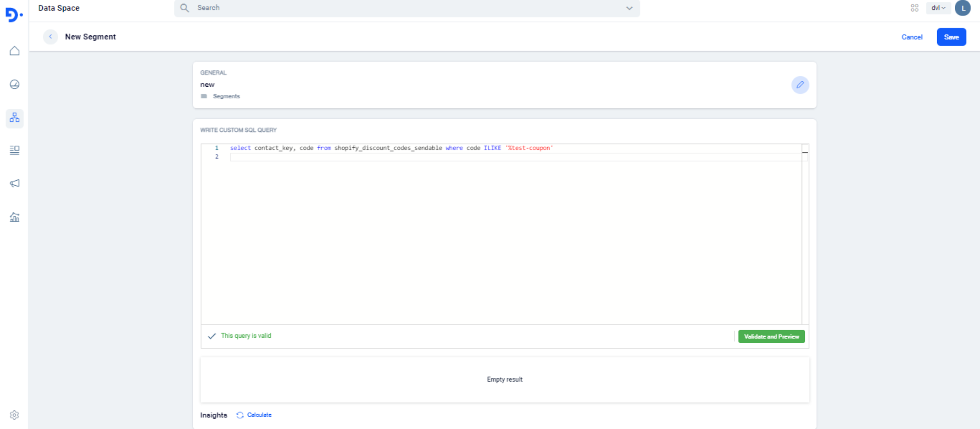Open the settings gear in sidebar
This screenshot has width=980, height=429.
coord(14,415)
